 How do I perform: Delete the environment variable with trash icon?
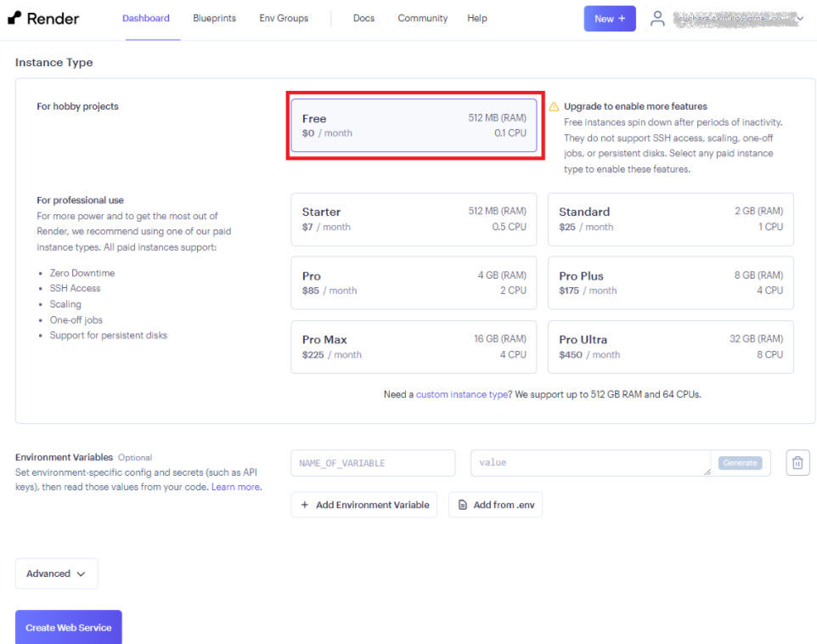797,463
